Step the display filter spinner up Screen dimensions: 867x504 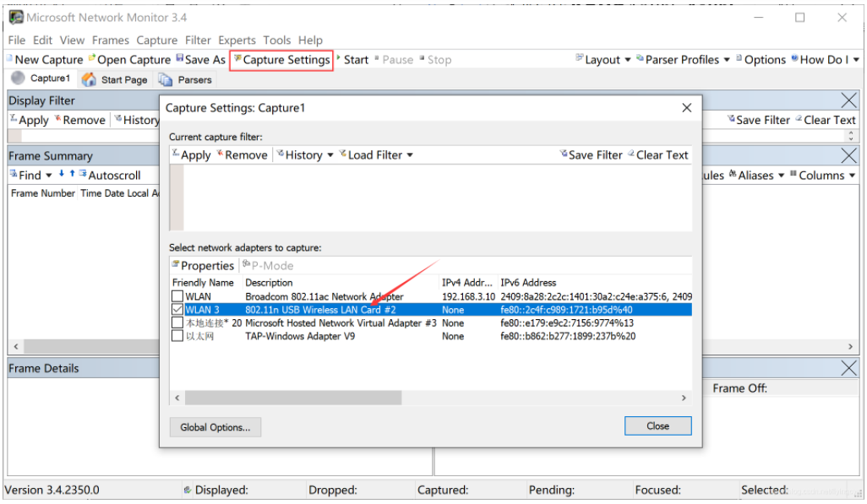click(851, 132)
